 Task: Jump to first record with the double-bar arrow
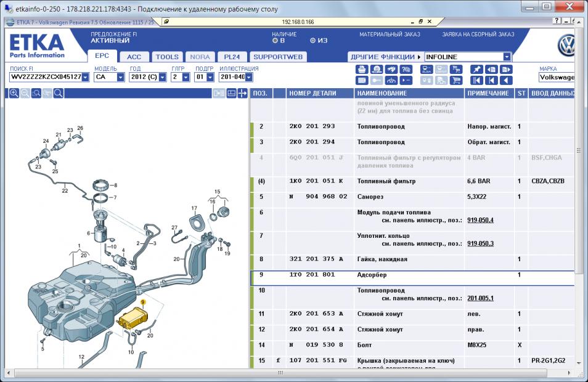tap(476, 80)
